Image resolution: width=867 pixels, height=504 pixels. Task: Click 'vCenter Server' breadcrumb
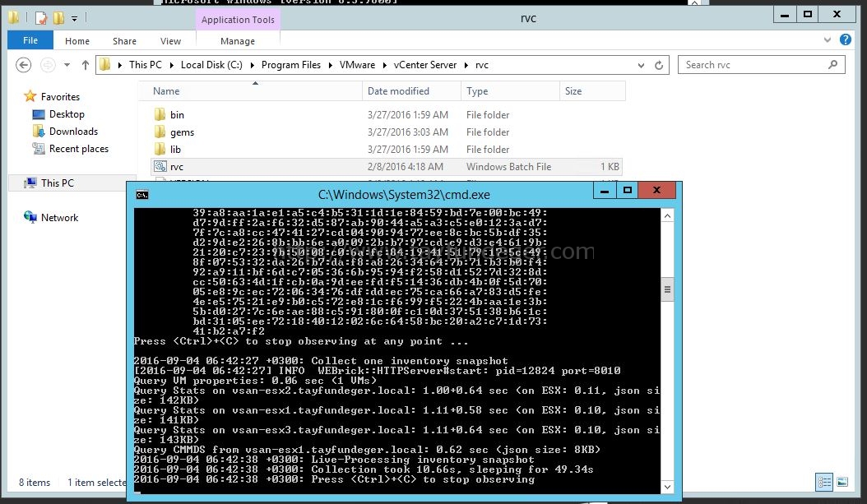coord(425,65)
